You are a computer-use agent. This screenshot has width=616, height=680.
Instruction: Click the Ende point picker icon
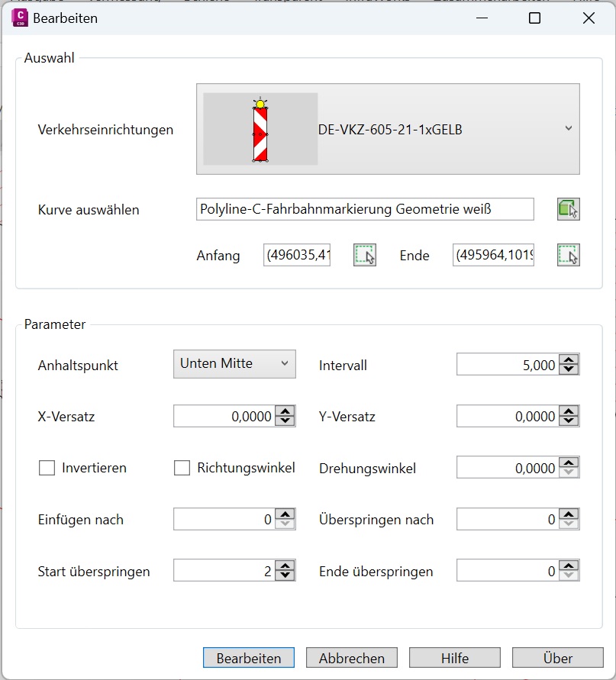coord(568,255)
